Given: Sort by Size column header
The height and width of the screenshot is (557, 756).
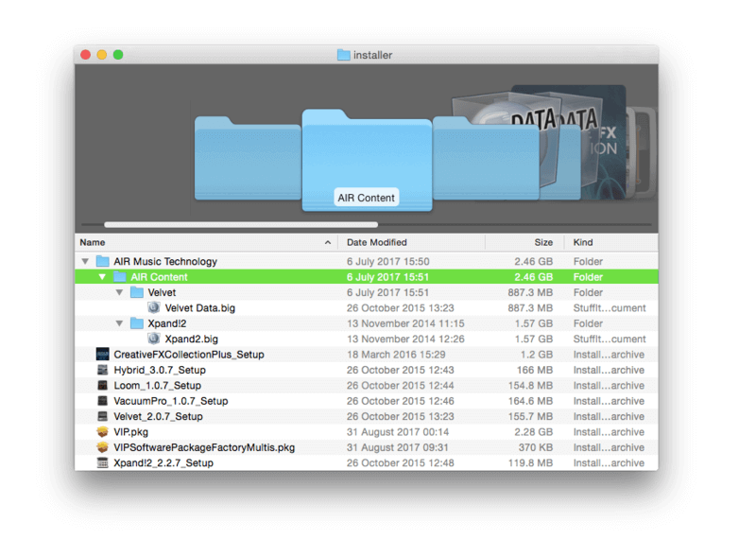Looking at the screenshot, I should (524, 242).
